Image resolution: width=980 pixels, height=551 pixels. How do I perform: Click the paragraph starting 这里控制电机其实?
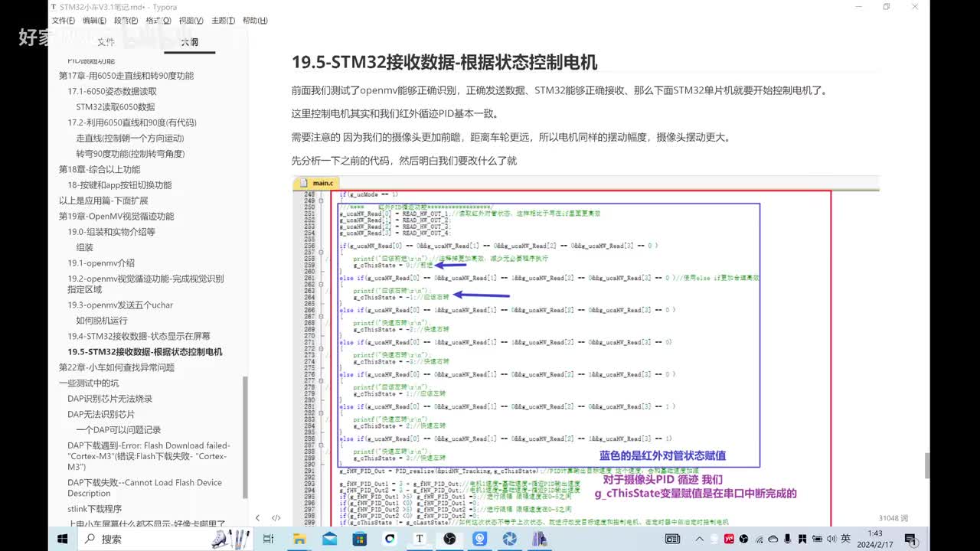point(395,114)
